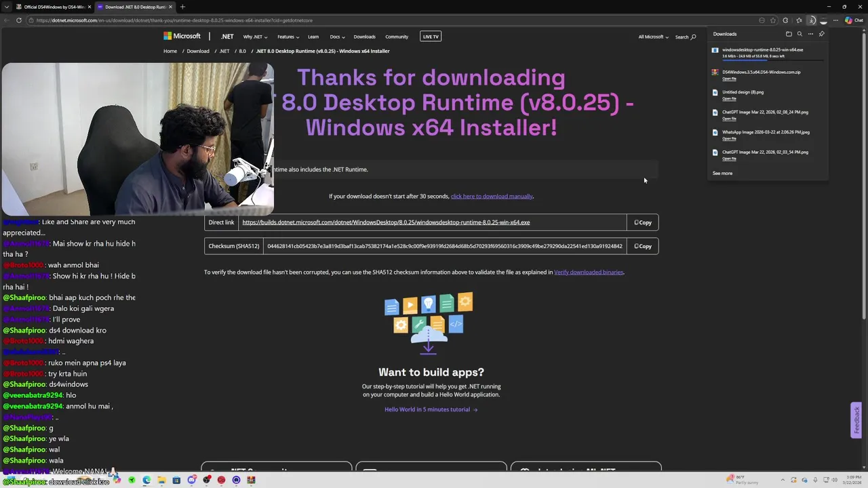Image resolution: width=868 pixels, height=488 pixels.
Task: Open more options in Downloads panel header
Action: [x=810, y=34]
